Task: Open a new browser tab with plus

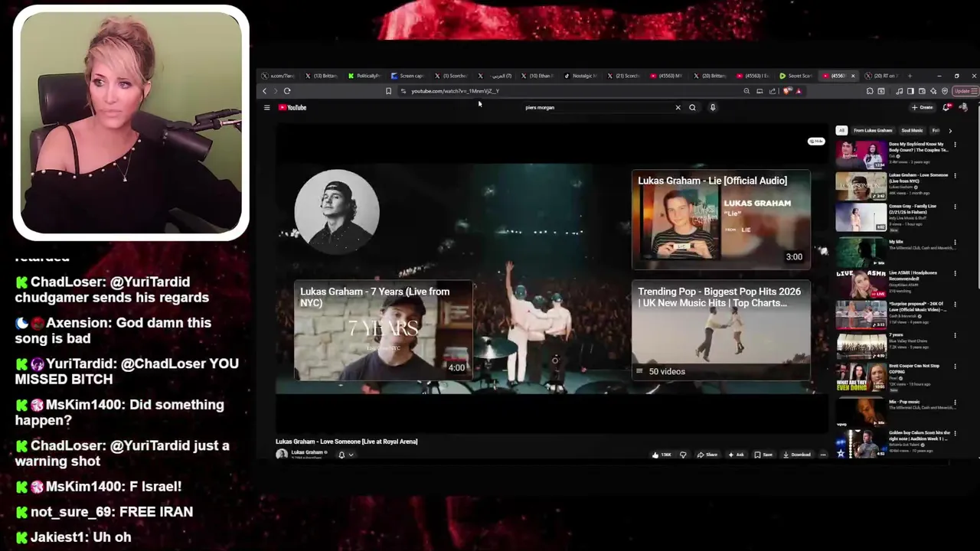Action: tap(910, 76)
